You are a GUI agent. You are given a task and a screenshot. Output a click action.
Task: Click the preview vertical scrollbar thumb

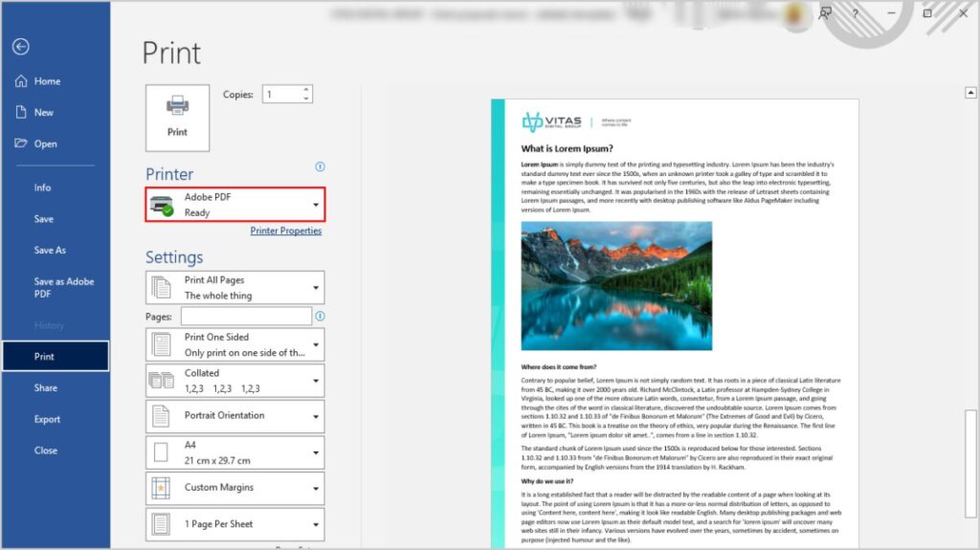click(970, 463)
